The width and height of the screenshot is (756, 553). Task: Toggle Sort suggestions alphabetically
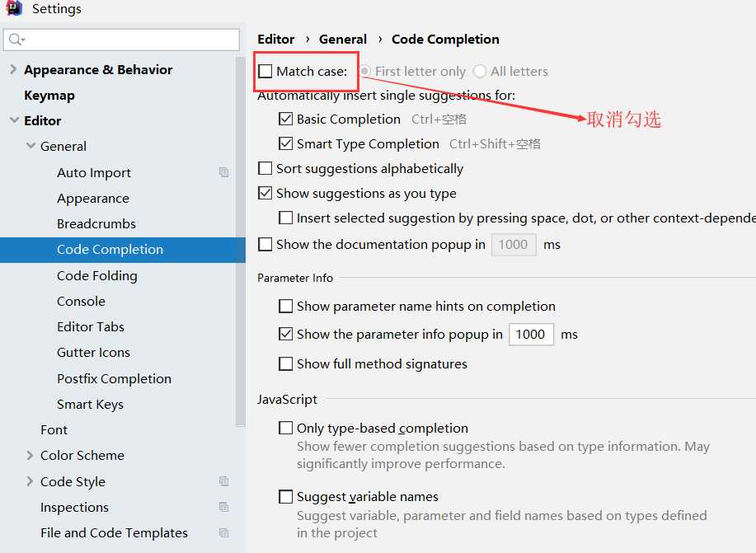click(x=265, y=169)
